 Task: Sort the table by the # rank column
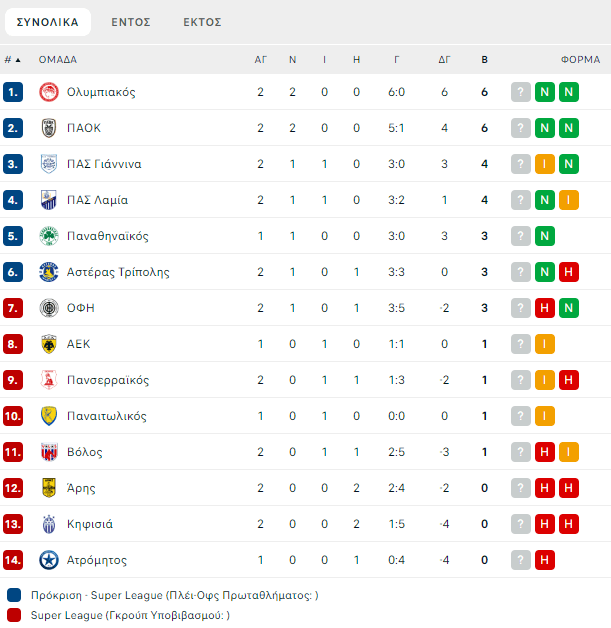point(13,60)
